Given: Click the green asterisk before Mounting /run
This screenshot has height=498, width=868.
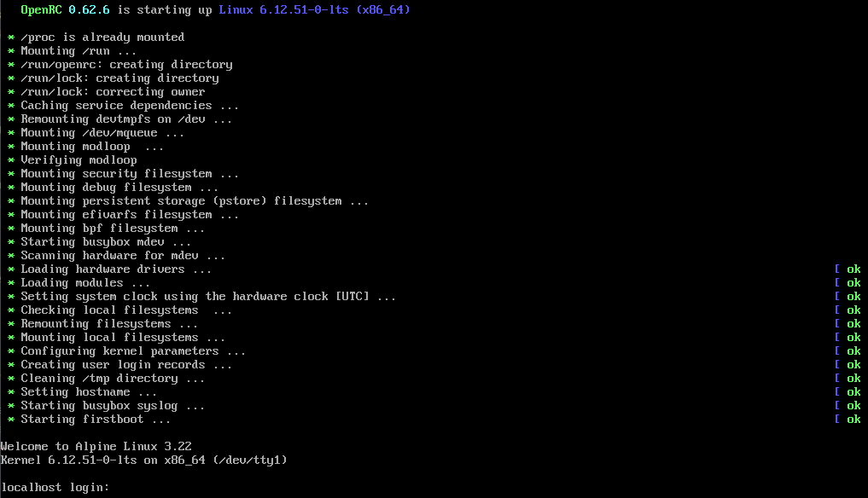Looking at the screenshot, I should (10, 51).
